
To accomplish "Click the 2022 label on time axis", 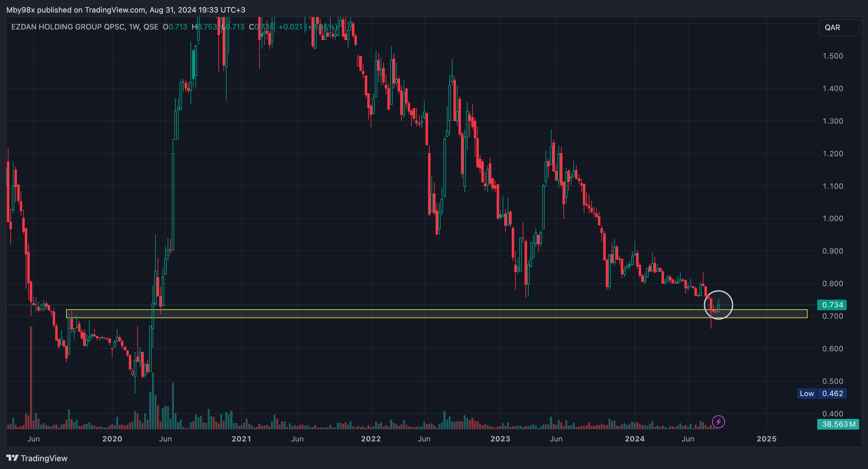I will [x=371, y=439].
